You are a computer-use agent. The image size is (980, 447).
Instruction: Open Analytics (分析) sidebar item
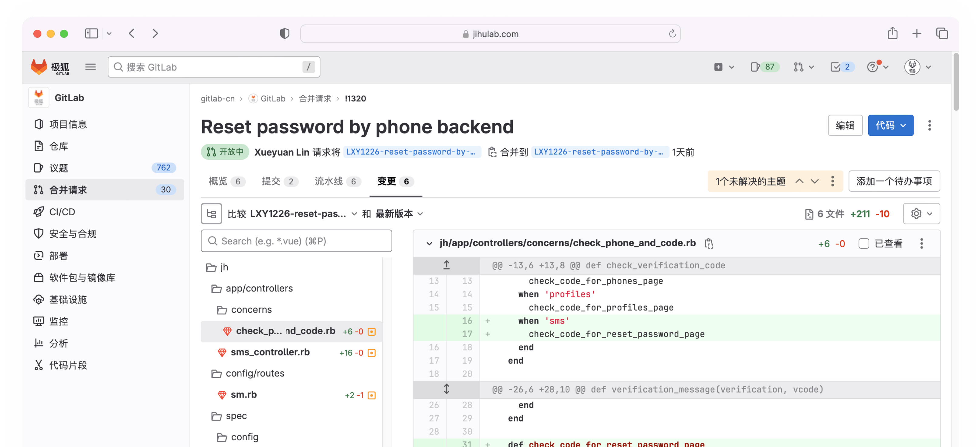tap(104, 343)
